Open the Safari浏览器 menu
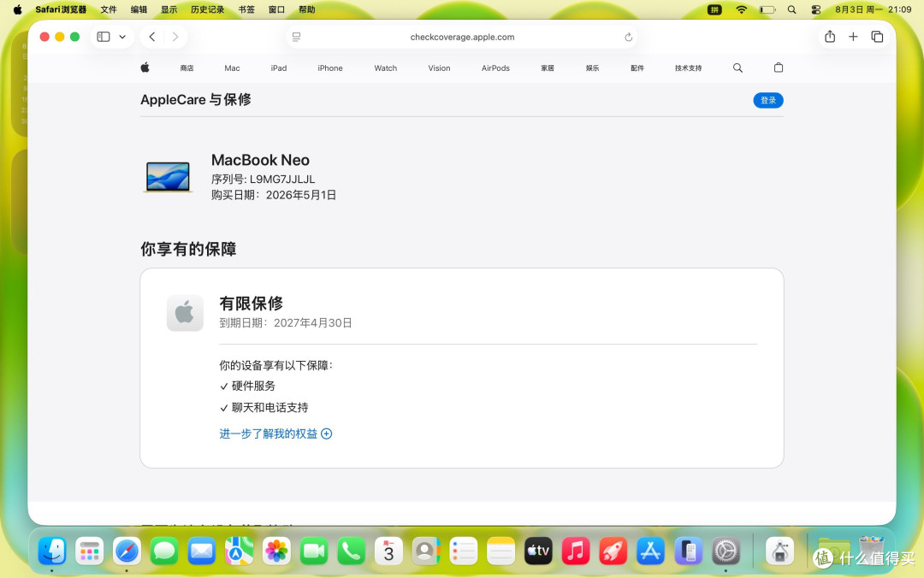Screen dimensions: 924x578 pos(61,9)
